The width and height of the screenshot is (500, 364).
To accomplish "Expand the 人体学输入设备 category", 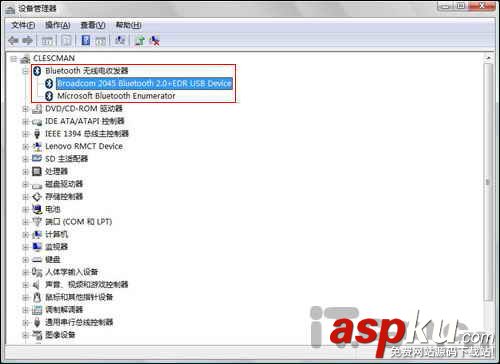I will point(25,272).
